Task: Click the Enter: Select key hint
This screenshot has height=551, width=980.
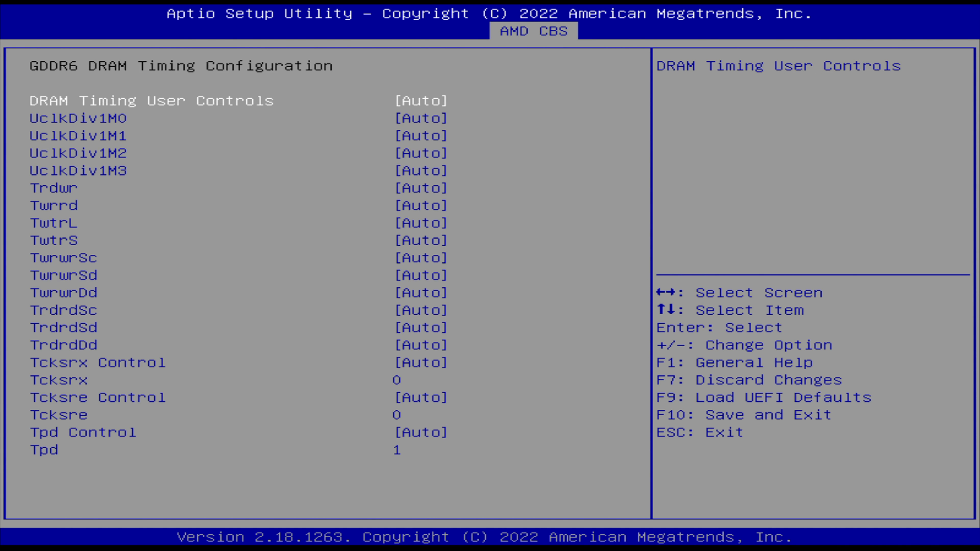Action: 719,328
